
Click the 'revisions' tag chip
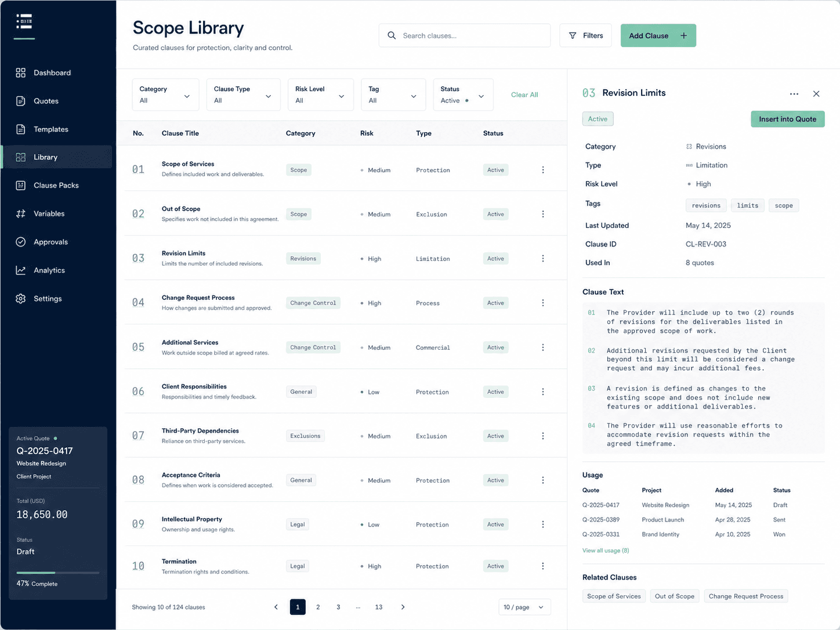click(x=706, y=205)
